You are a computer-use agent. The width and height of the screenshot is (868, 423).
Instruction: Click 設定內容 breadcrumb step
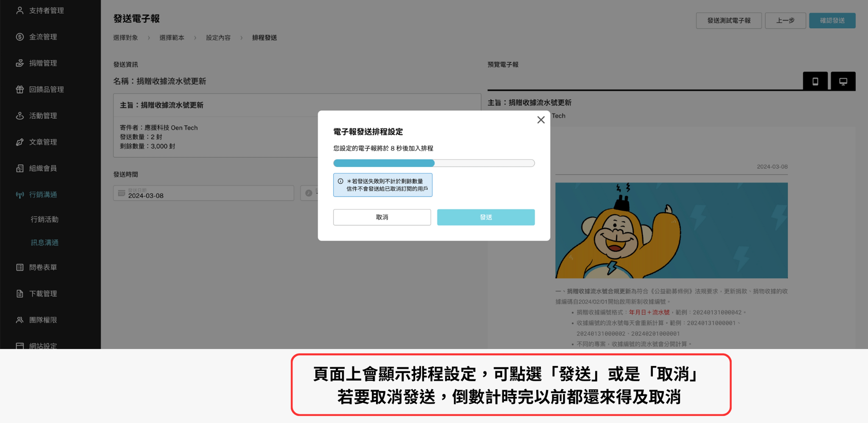click(x=218, y=38)
